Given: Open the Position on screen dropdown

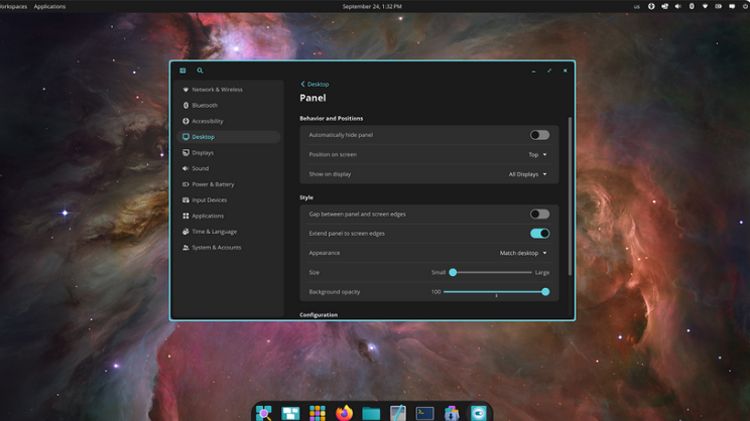Looking at the screenshot, I should pos(538,155).
